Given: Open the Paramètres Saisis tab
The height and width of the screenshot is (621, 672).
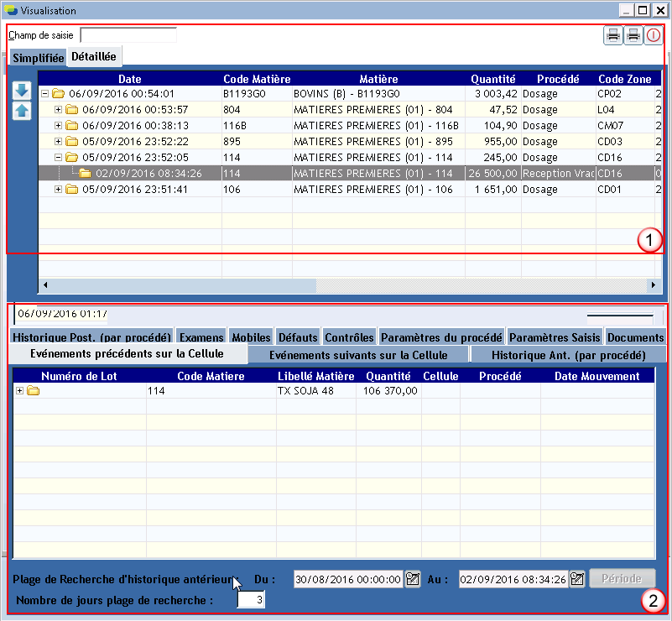Looking at the screenshot, I should point(555,337).
